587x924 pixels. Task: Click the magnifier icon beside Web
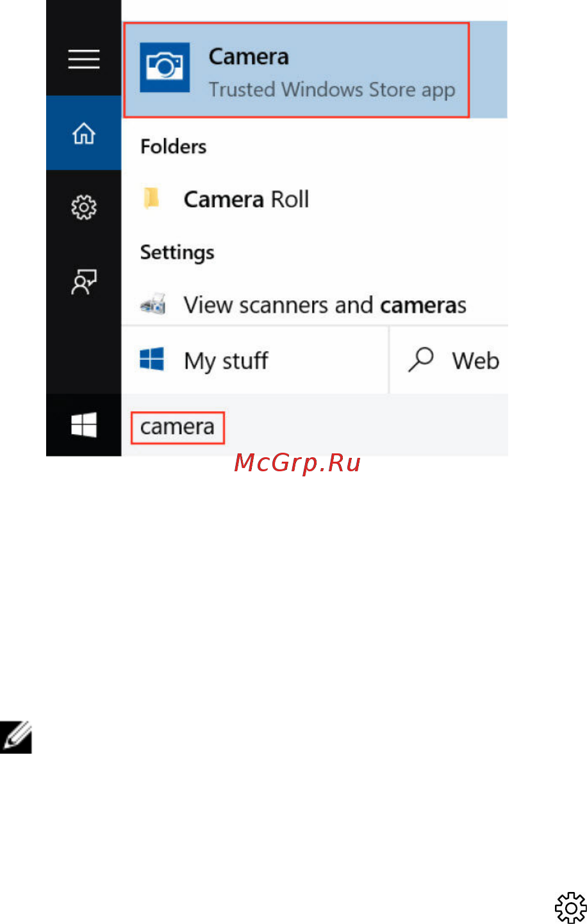coord(421,360)
